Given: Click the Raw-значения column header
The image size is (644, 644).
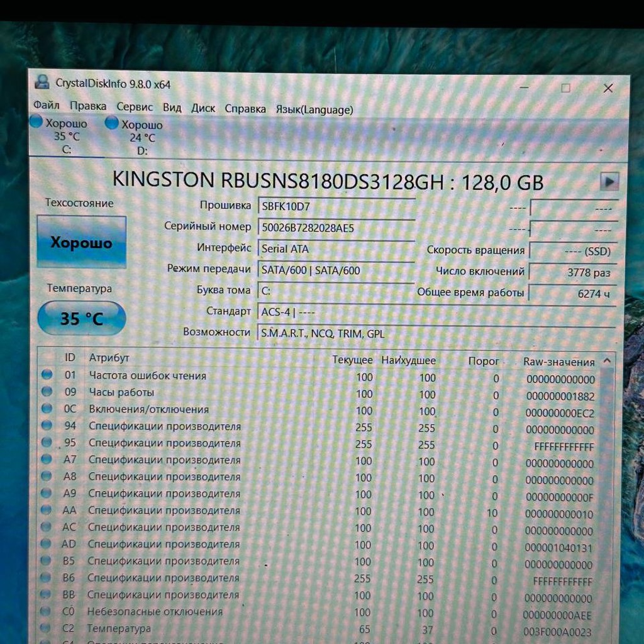Looking at the screenshot, I should click(x=558, y=362).
